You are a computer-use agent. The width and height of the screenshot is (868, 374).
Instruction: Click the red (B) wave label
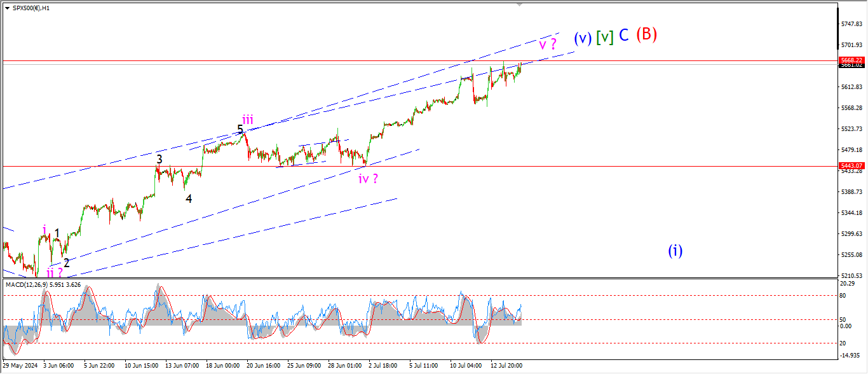(646, 34)
